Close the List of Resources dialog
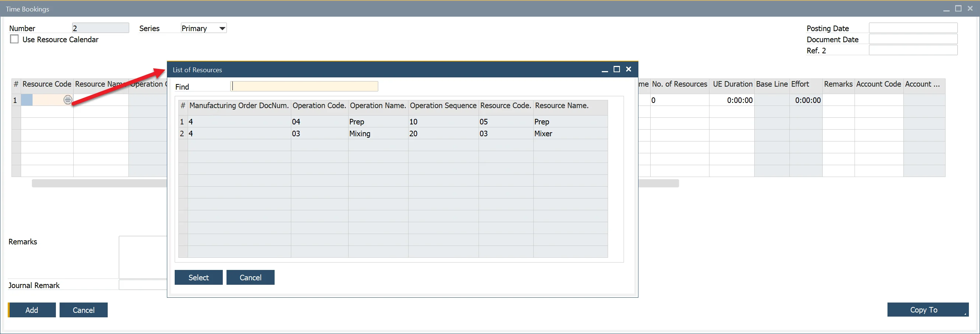Screen dimensions: 980x334 point(628,69)
